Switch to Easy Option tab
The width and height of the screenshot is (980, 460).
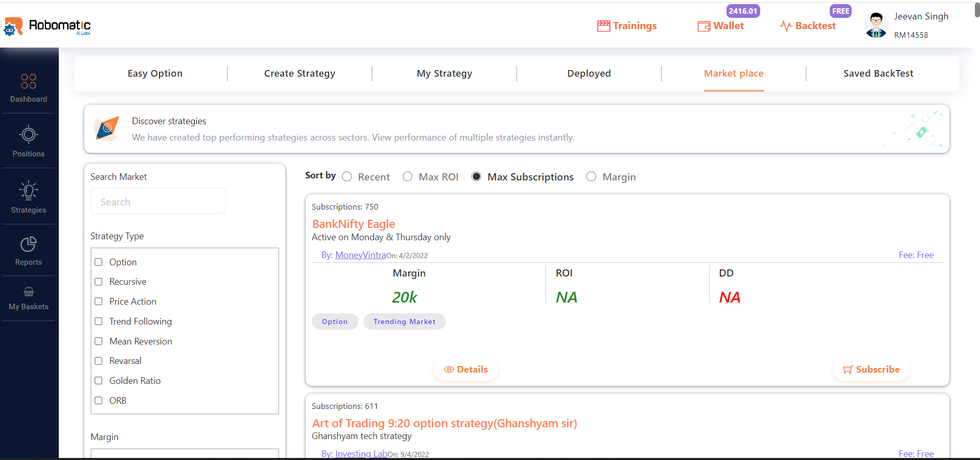(x=155, y=74)
